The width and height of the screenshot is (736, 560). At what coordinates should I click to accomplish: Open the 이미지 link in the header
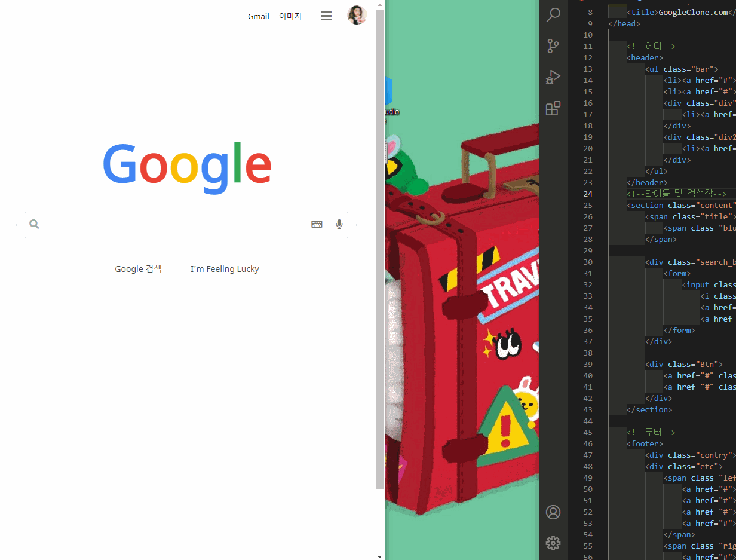[x=290, y=16]
